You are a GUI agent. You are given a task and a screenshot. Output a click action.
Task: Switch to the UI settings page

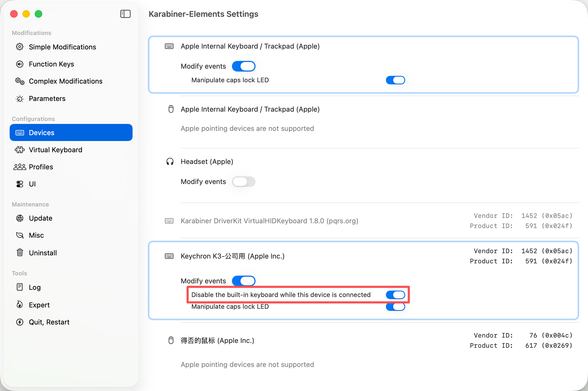pyautogui.click(x=32, y=184)
